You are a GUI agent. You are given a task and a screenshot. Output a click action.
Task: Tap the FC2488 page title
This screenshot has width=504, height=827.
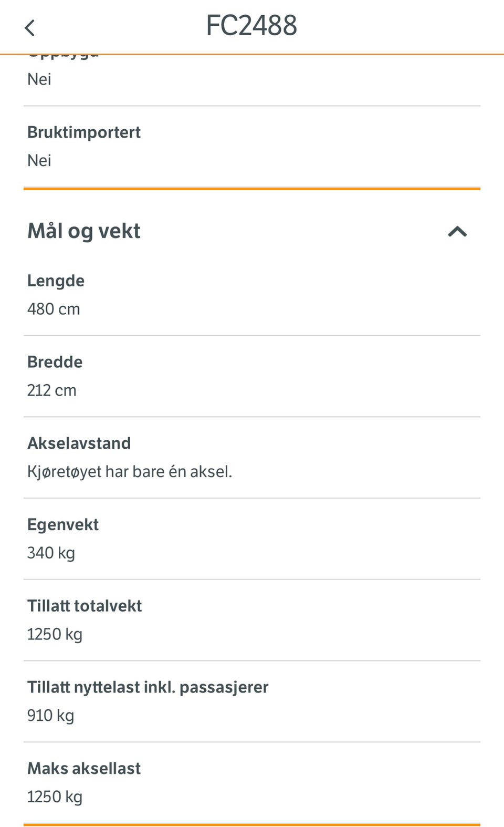[x=251, y=25]
